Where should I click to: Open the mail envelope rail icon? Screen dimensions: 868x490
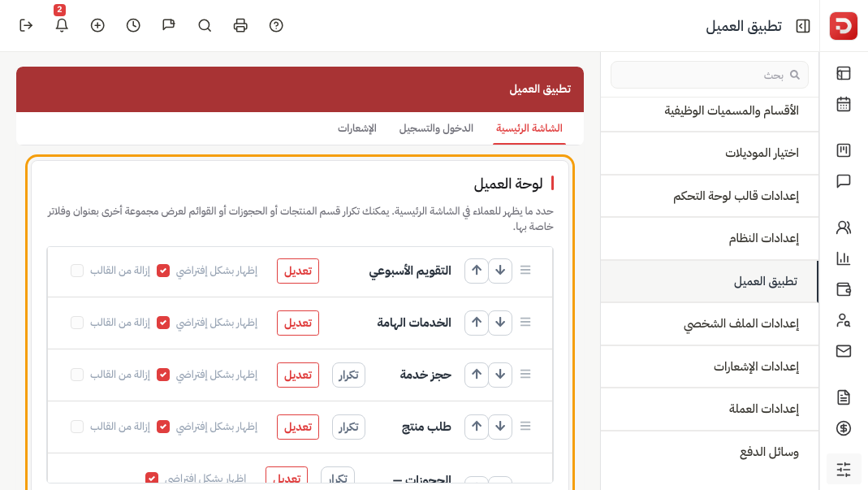tap(843, 351)
